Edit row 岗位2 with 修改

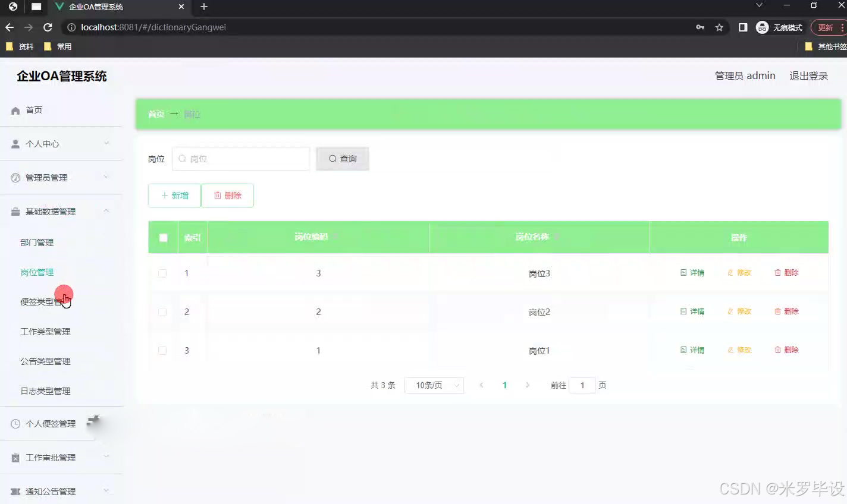point(739,311)
